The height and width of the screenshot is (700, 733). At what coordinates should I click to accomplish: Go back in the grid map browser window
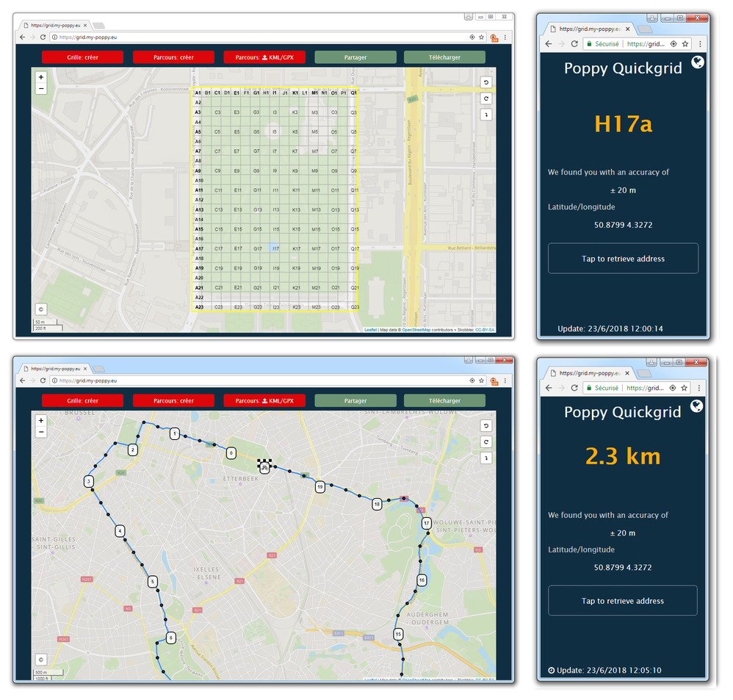23,37
